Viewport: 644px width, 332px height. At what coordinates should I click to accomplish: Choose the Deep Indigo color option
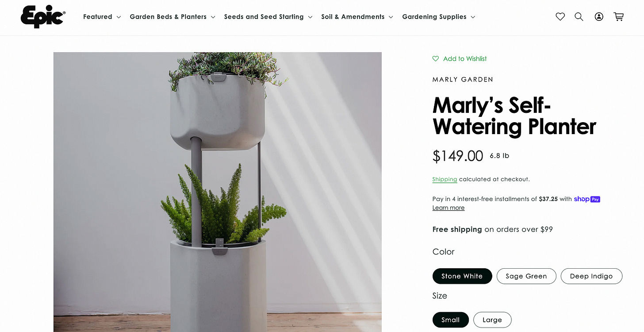[x=591, y=276]
